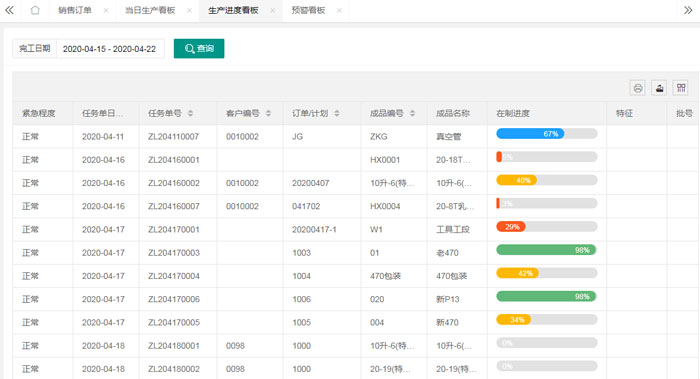Click product name 新P13

[448, 299]
